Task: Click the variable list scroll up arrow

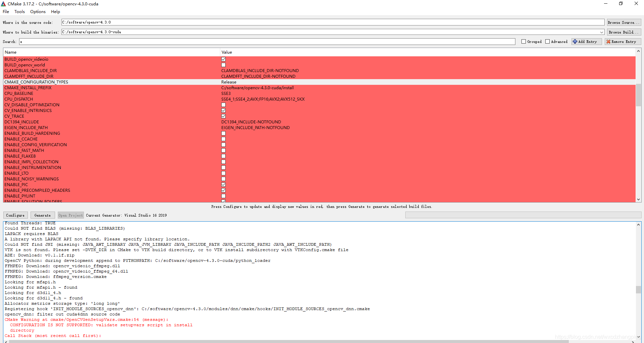Action: (638, 51)
